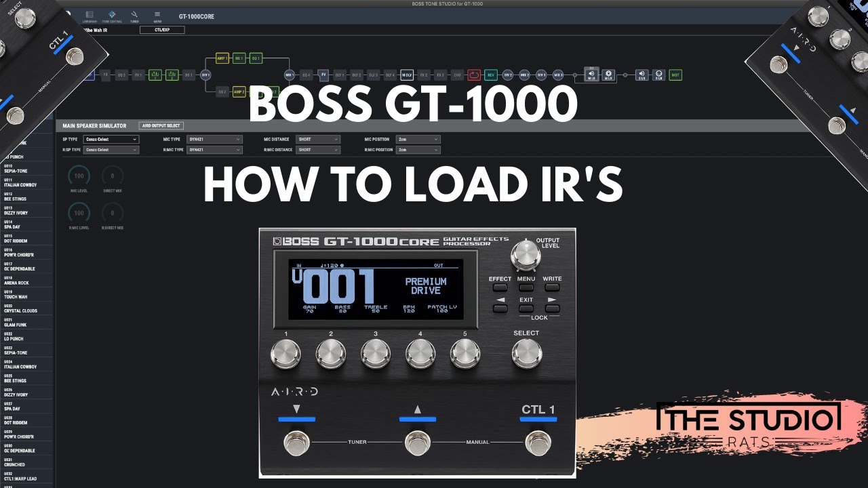Select the MIX 3 mixer node
The image size is (868, 488).
click(558, 75)
